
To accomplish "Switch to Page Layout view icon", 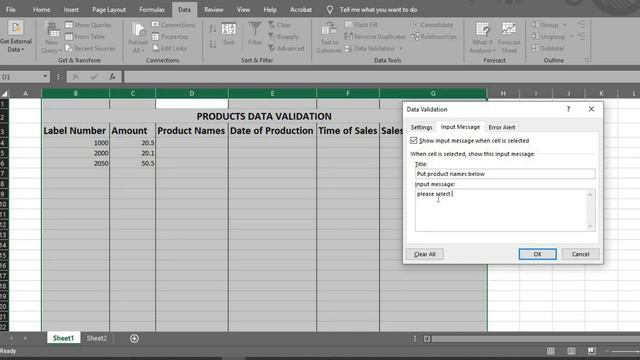I will (571, 351).
